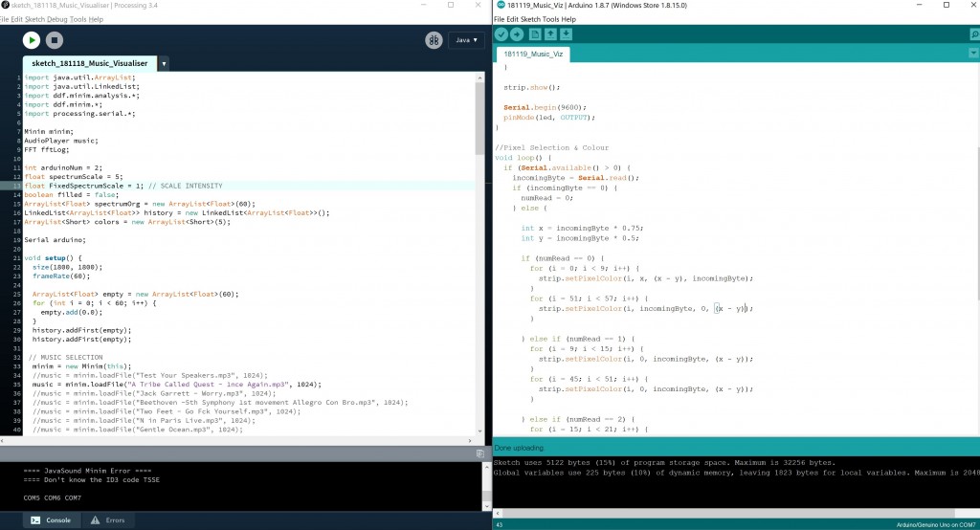Expand the Processing sketch tab arrow menu
The height and width of the screenshot is (530, 980).
coord(164,64)
